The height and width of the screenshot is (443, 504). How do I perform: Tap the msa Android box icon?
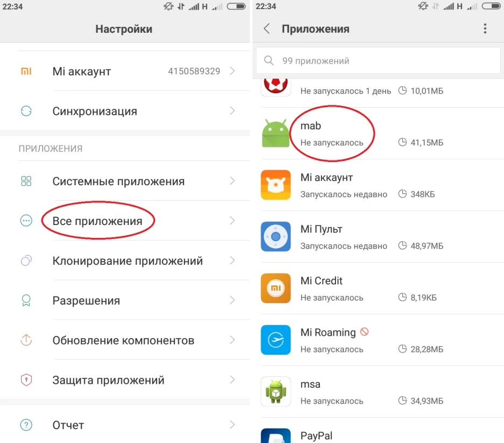pyautogui.click(x=276, y=392)
